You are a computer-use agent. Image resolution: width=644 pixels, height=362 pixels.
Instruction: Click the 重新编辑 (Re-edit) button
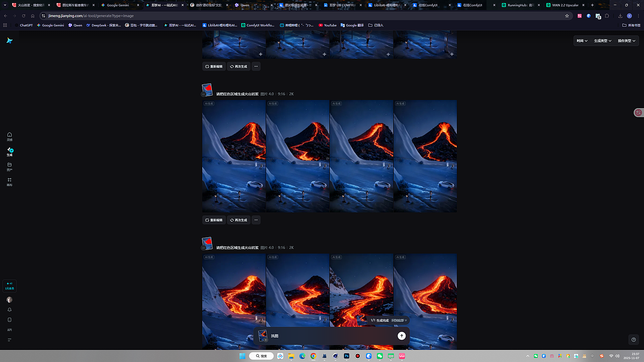(213, 220)
